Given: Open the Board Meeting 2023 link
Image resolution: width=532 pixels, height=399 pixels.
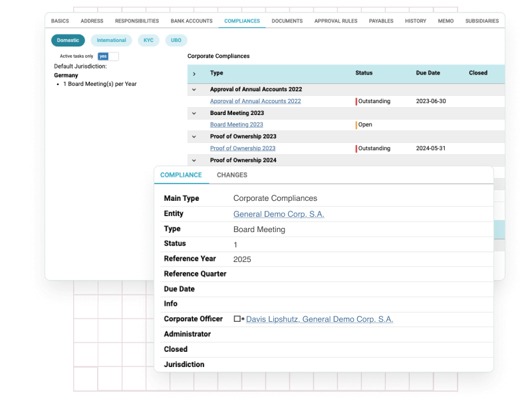Looking at the screenshot, I should coord(236,124).
